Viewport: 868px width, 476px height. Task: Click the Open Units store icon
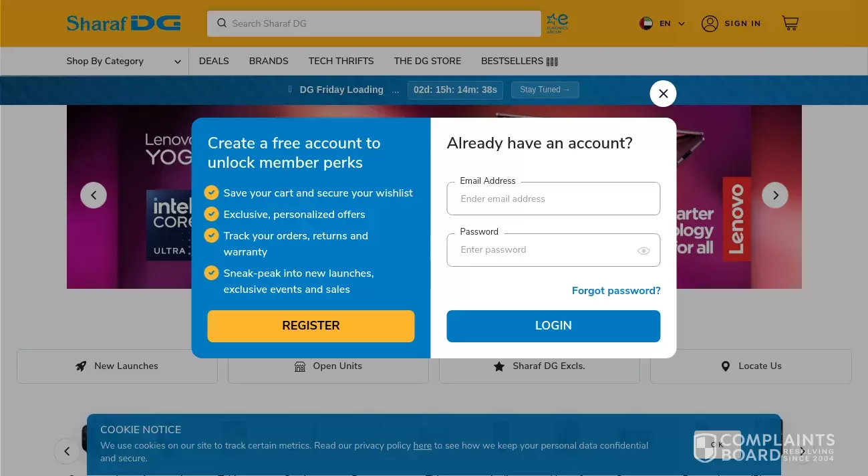(300, 366)
